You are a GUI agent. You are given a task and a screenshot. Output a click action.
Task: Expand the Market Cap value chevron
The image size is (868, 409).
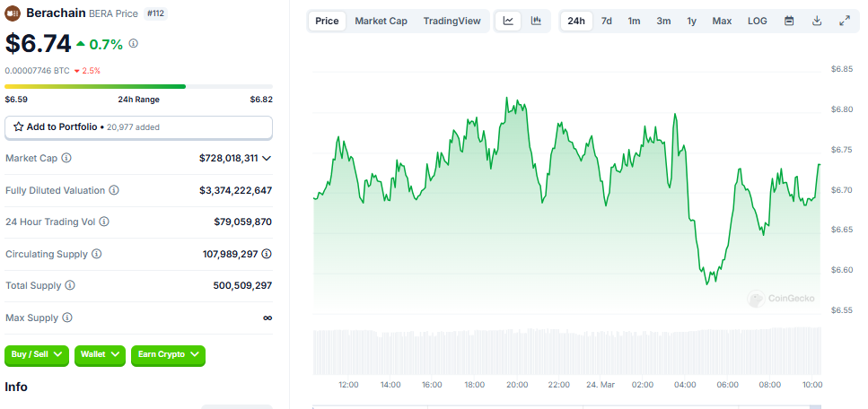tap(267, 158)
